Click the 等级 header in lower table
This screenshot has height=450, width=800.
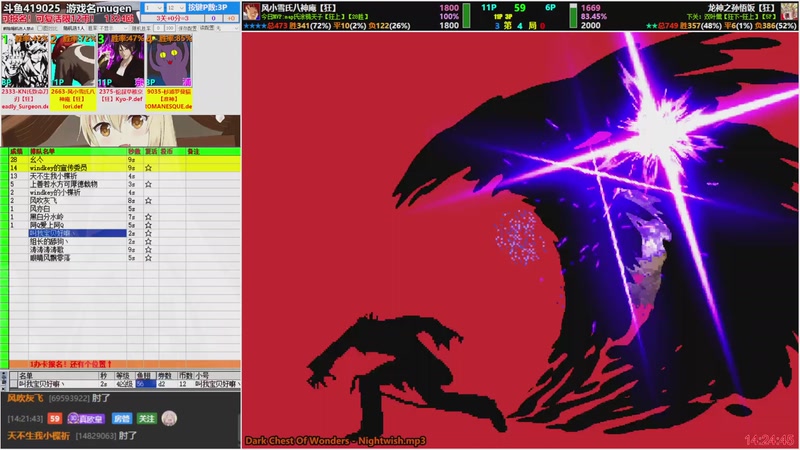pos(122,376)
